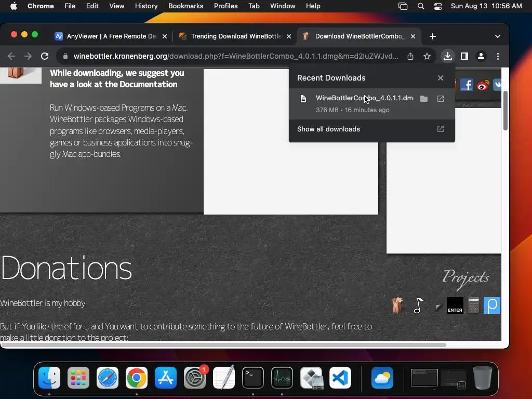Open Visual Studio Code from the Dock

[x=340, y=377]
